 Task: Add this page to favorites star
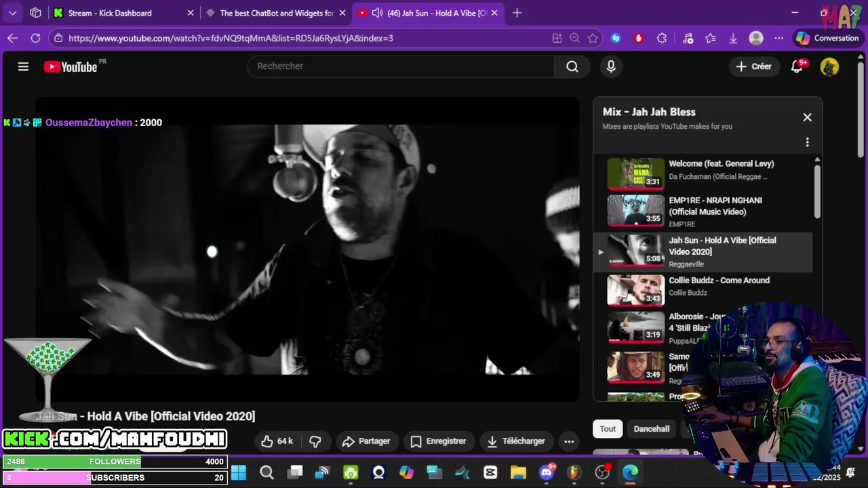click(593, 39)
